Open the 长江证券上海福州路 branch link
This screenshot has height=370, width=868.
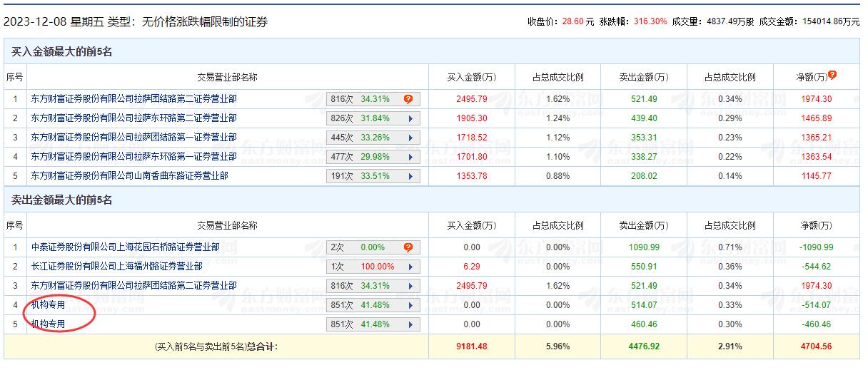(116, 266)
